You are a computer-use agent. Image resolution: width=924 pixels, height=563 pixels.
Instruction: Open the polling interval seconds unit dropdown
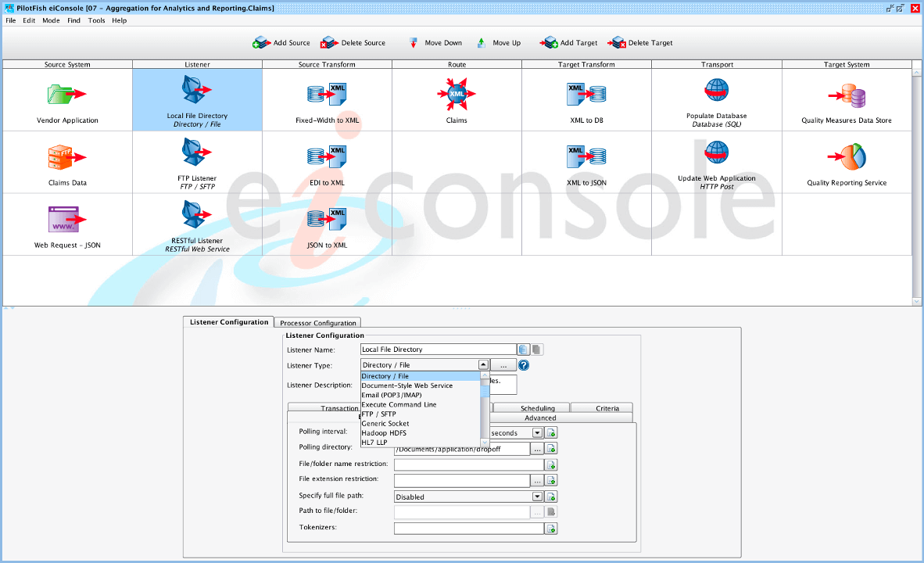(537, 432)
